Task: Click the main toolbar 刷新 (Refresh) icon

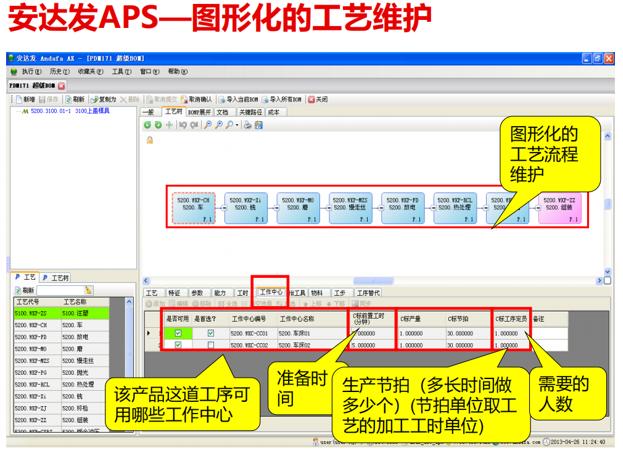Action: 68,99
